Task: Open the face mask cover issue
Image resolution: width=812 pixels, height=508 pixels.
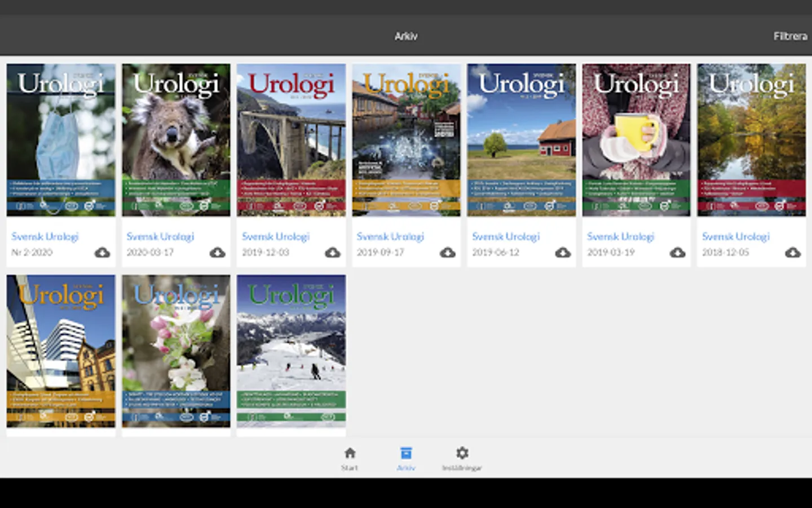Action: 61,140
